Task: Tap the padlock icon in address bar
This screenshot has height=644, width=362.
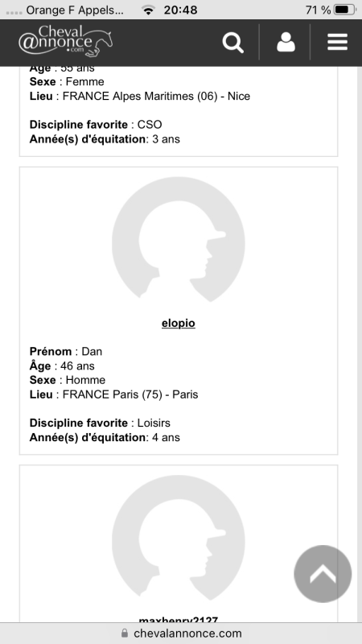Action: 125,634
